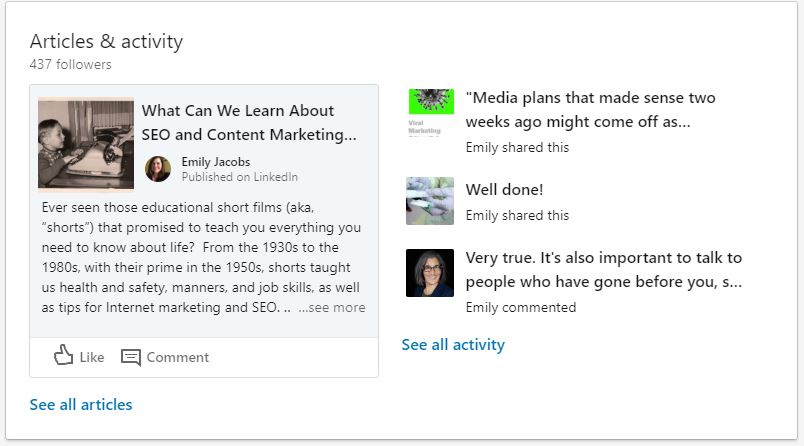This screenshot has height=446, width=804.
Task: Click 'See all articles' link
Action: (81, 404)
